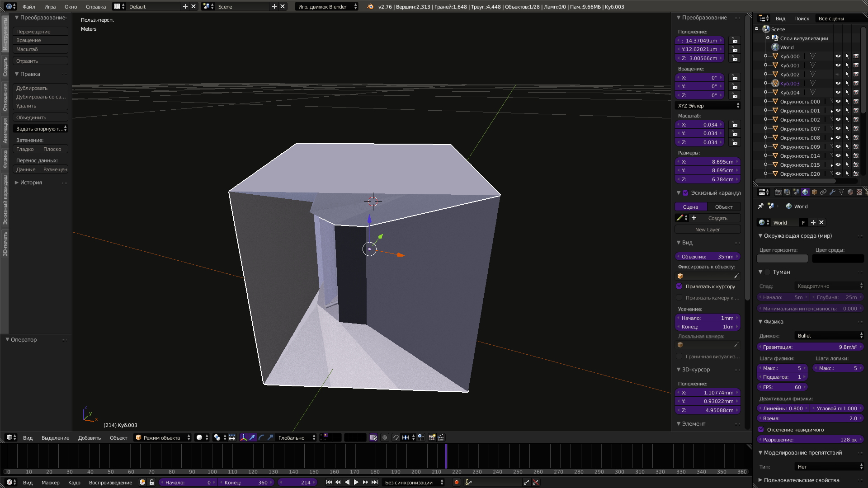Image resolution: width=868 pixels, height=488 pixels.
Task: Open Object cube properties tab
Action: 814,192
